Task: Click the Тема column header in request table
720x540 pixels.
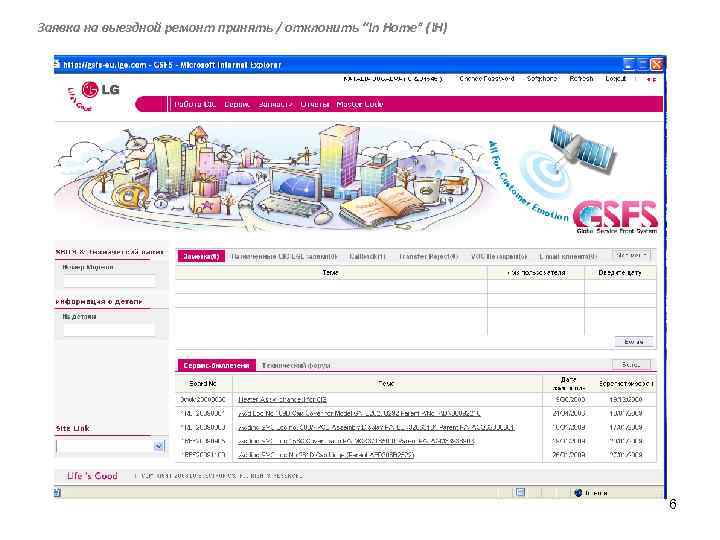Action: point(331,273)
